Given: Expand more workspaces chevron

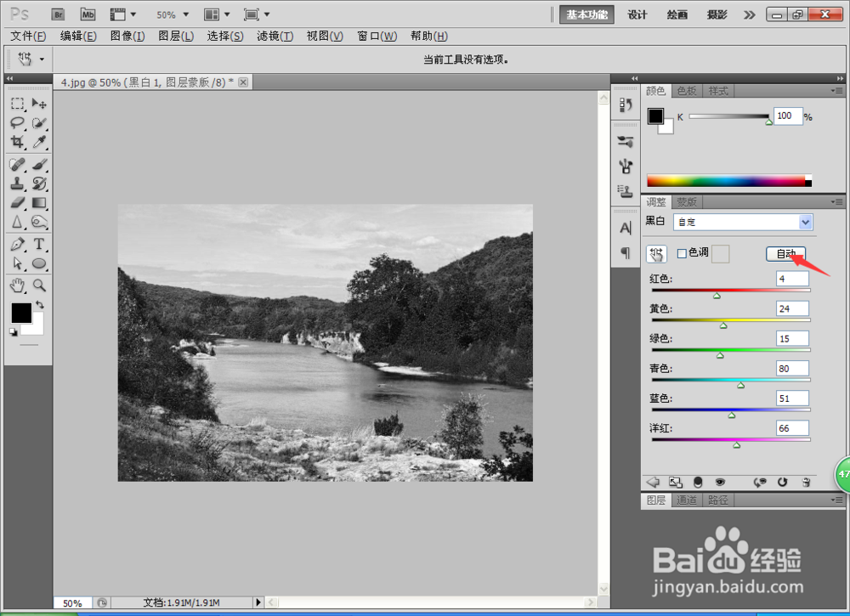Looking at the screenshot, I should (x=749, y=14).
